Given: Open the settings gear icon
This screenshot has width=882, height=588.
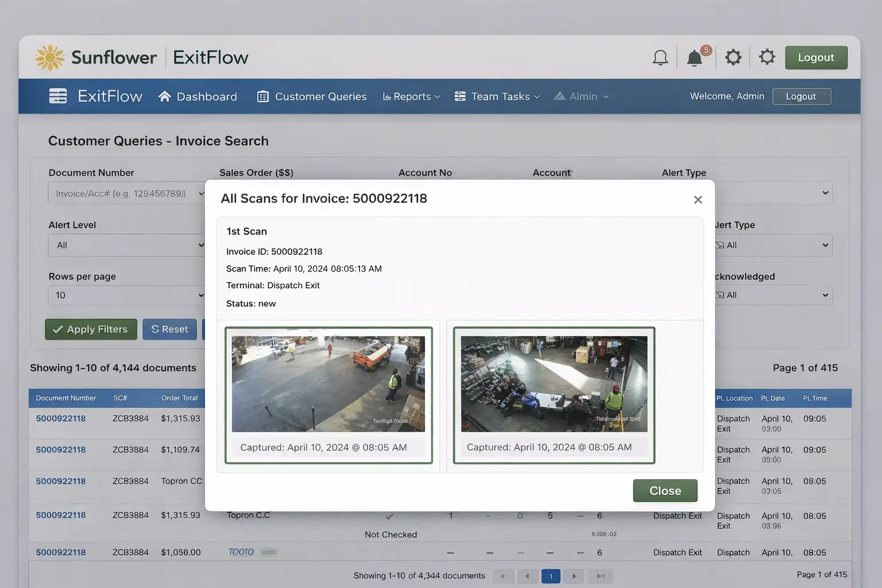Looking at the screenshot, I should point(733,57).
